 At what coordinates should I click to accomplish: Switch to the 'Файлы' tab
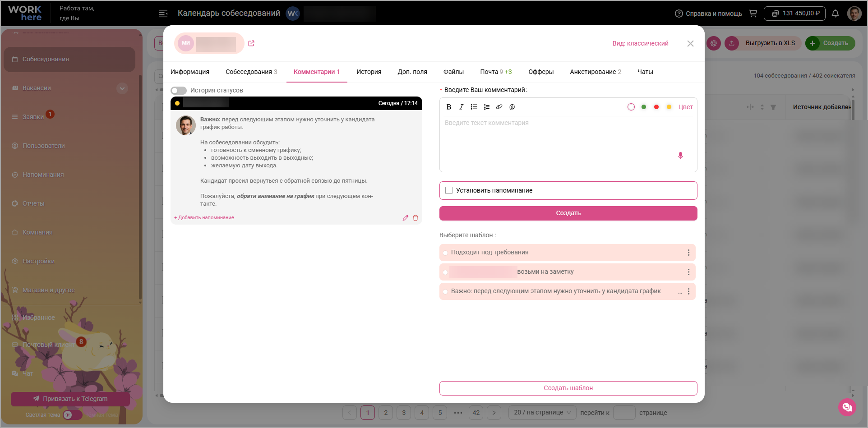tap(453, 72)
